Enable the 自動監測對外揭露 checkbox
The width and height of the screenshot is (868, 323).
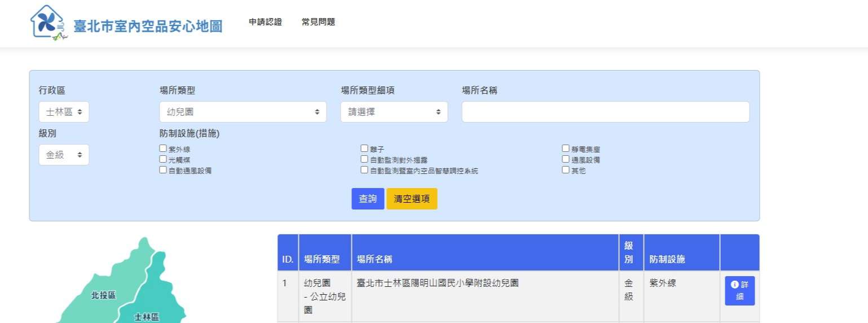click(x=364, y=159)
